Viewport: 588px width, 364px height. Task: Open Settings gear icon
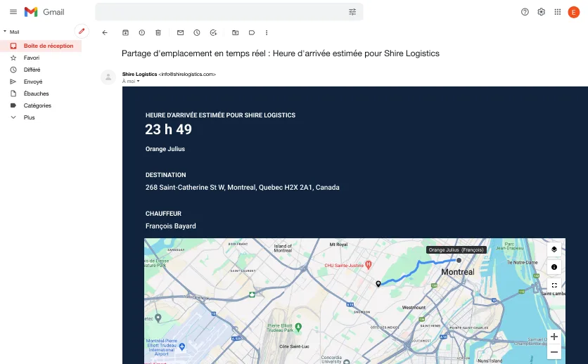[x=541, y=12]
